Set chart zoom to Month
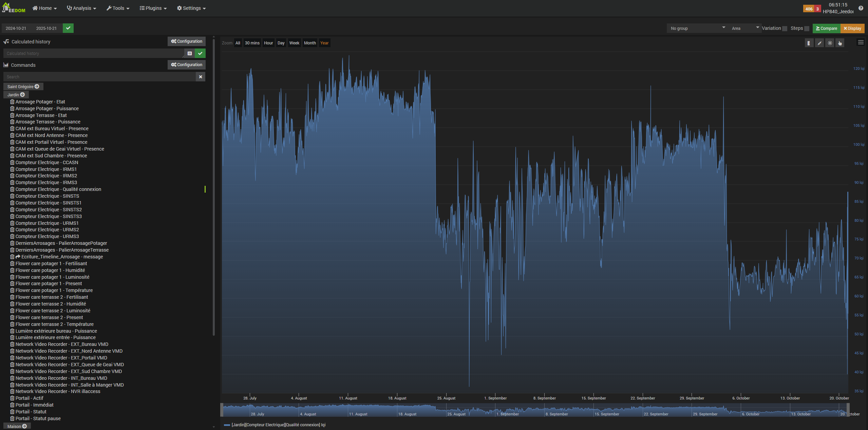Image resolution: width=868 pixels, height=430 pixels. 309,43
